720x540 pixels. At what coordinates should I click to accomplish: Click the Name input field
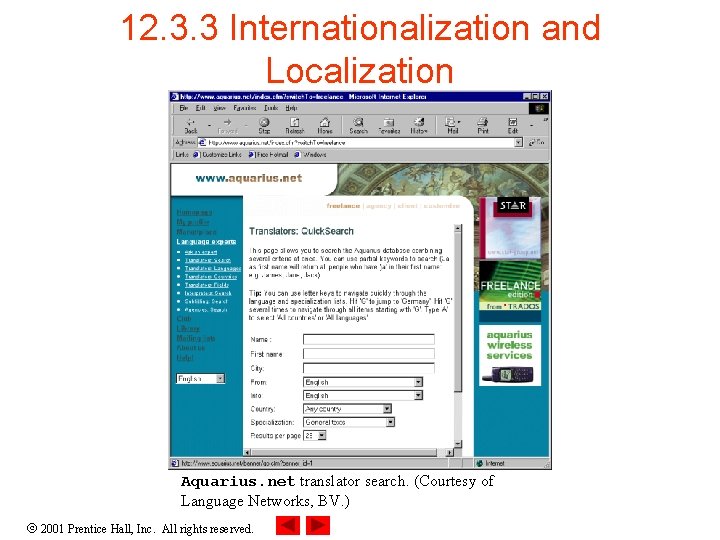pos(369,339)
